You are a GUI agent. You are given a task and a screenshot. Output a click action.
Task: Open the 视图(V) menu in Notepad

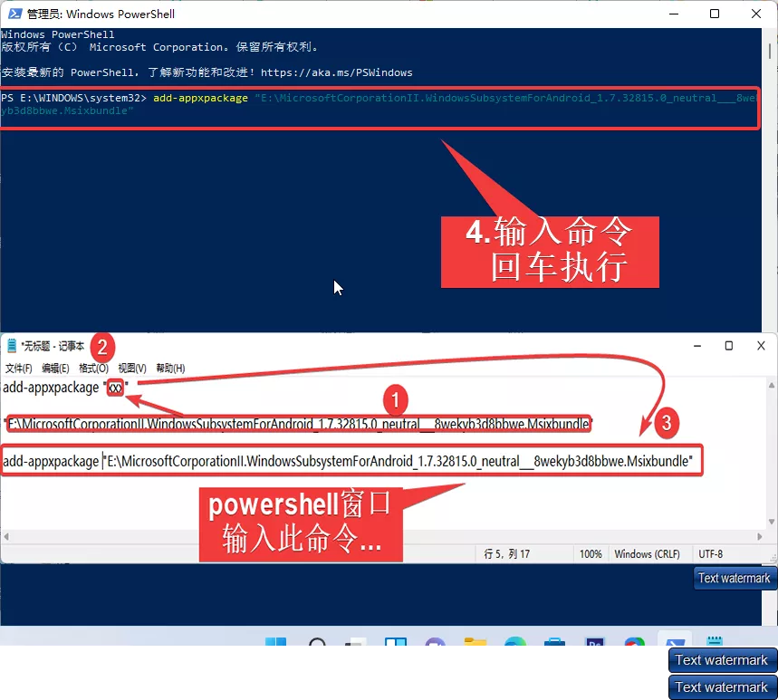click(x=132, y=368)
